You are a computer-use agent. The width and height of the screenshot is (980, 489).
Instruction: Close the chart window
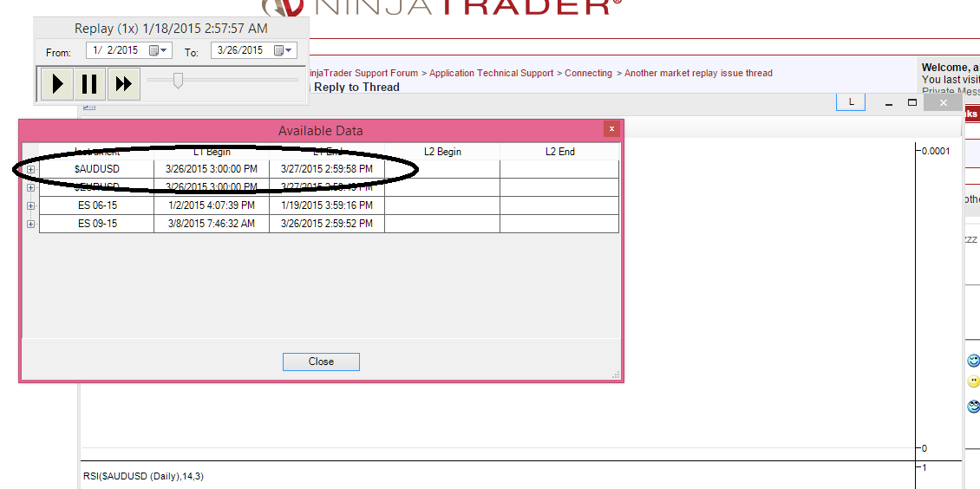click(943, 102)
